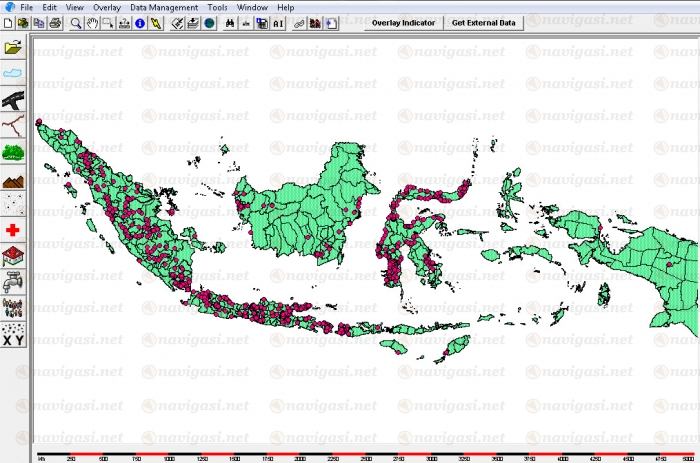Click the Get External Data button
This screenshot has height=463, width=700.
[x=483, y=22]
